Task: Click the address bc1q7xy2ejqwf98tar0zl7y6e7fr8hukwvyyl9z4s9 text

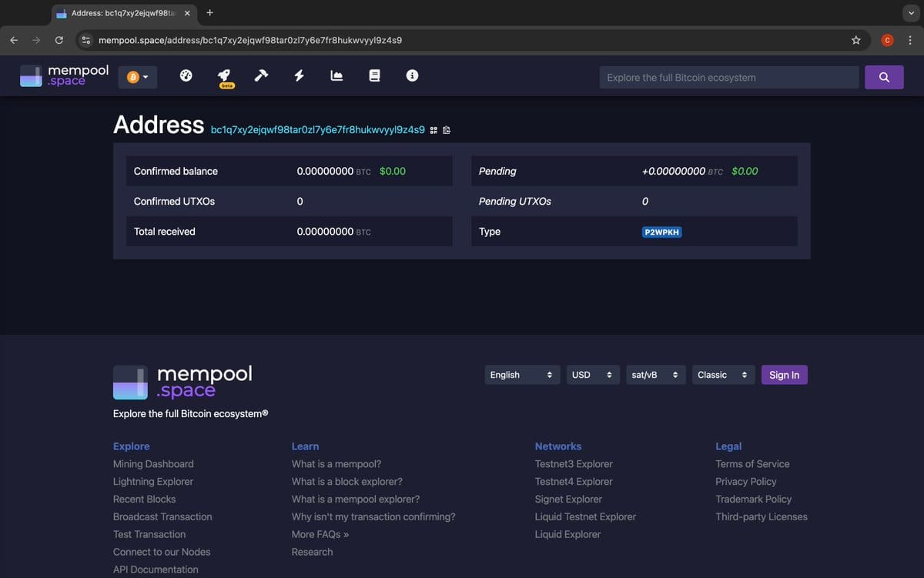Action: click(x=317, y=129)
